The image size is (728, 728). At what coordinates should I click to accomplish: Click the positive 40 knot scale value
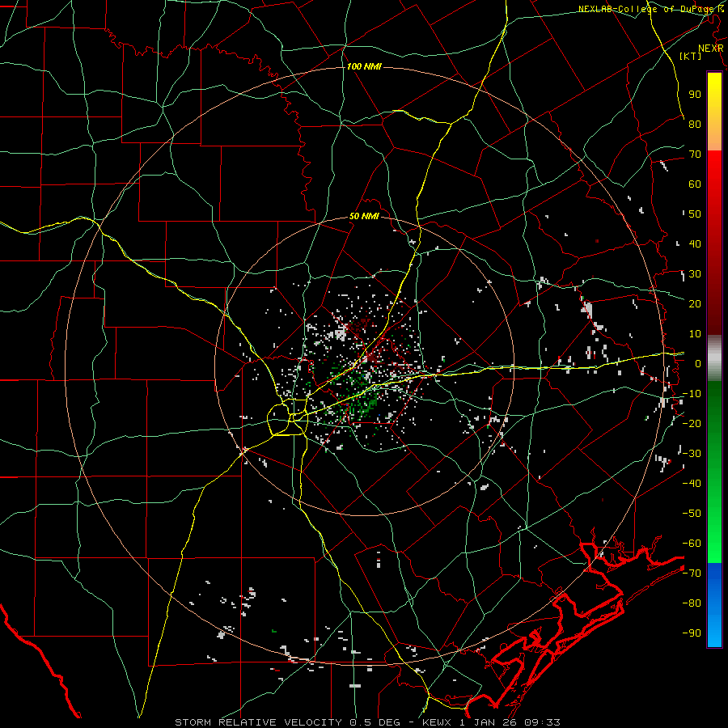695,243
